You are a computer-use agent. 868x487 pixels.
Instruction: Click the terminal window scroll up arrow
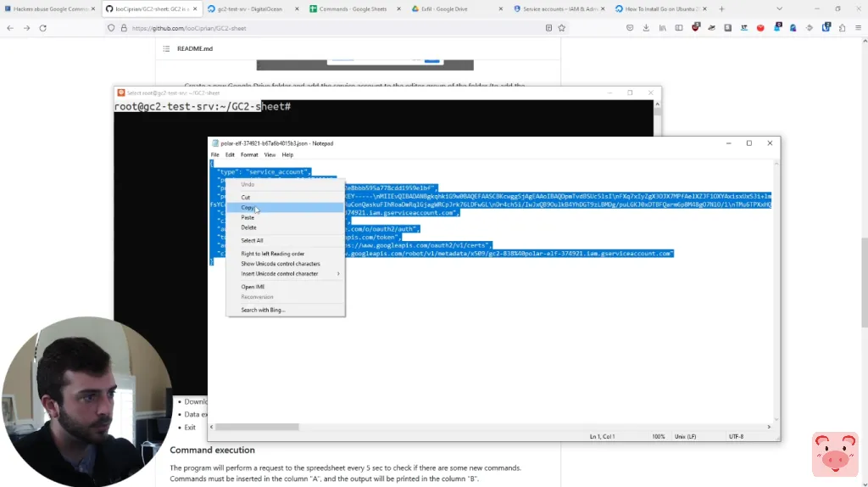coord(657,104)
